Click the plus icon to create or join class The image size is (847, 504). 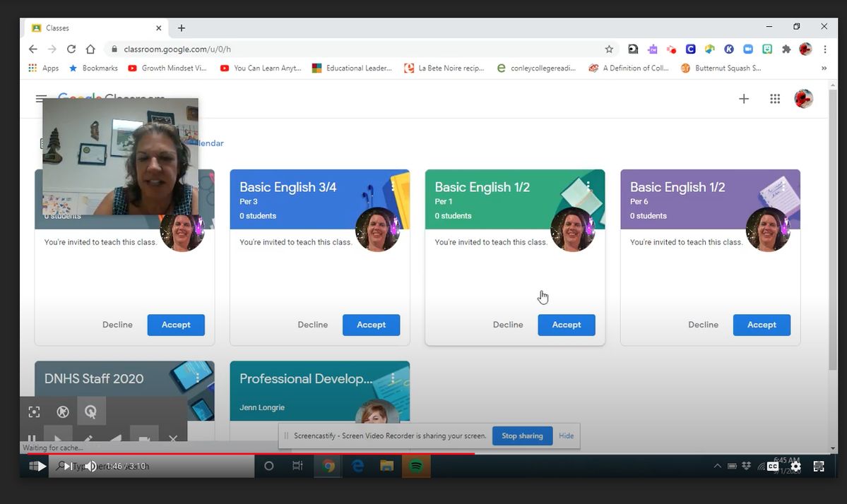click(x=744, y=99)
